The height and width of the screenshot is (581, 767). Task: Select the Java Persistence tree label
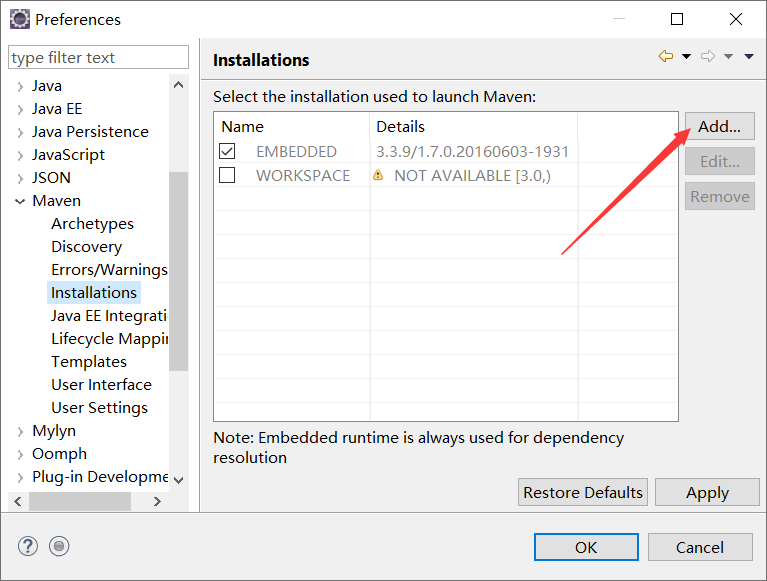(x=90, y=132)
